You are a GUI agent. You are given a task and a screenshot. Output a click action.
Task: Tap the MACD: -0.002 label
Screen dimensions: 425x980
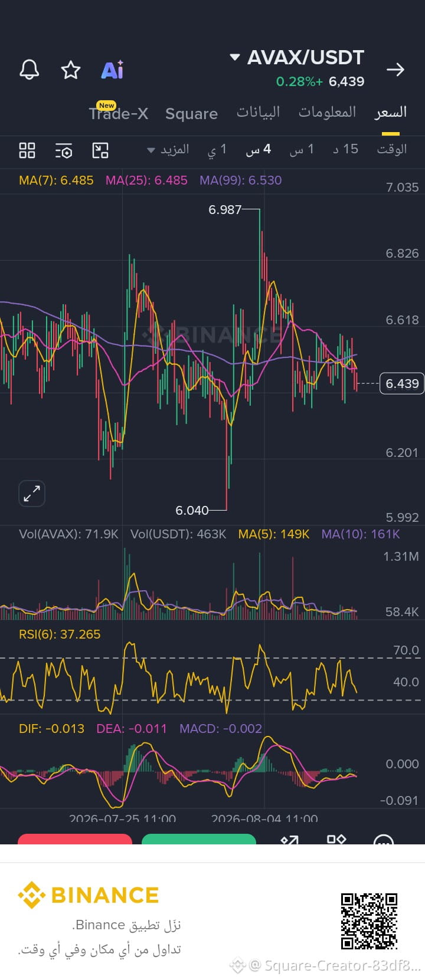pos(221,729)
